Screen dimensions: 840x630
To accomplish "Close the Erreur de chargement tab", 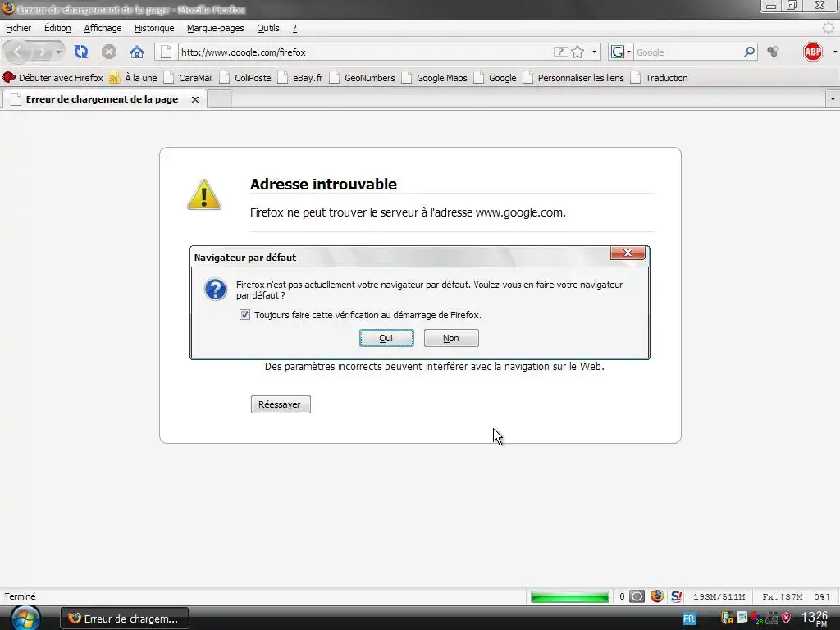I will [195, 99].
